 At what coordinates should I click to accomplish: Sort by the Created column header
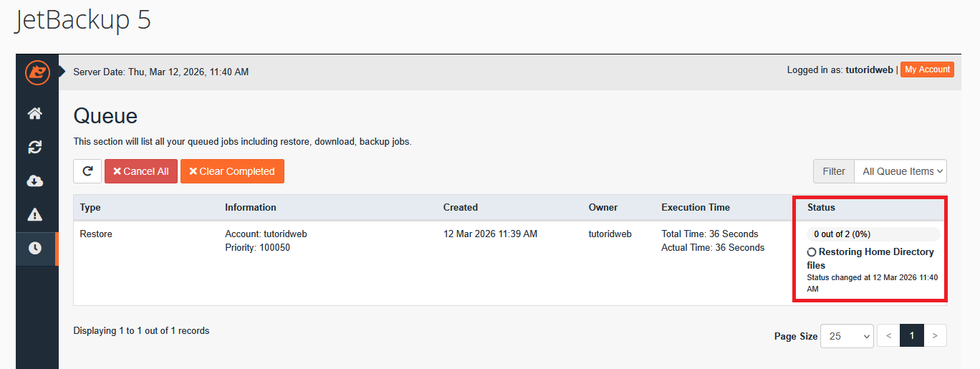pos(461,207)
